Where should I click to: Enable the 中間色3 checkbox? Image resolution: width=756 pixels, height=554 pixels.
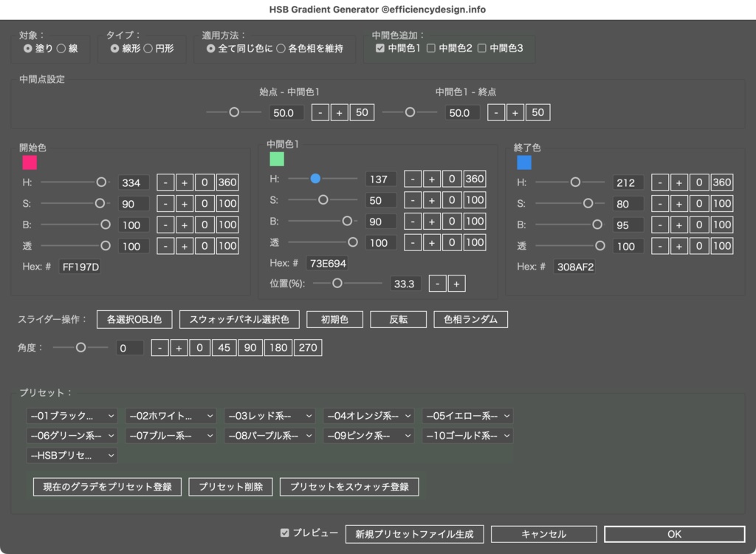click(484, 49)
